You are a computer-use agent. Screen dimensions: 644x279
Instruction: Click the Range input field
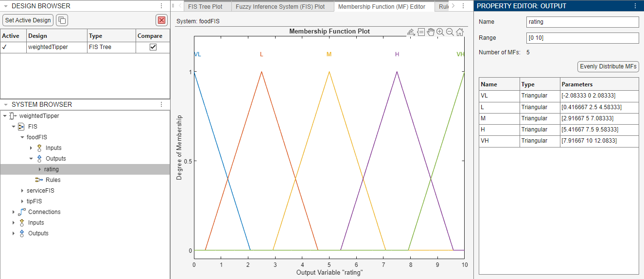tap(582, 38)
